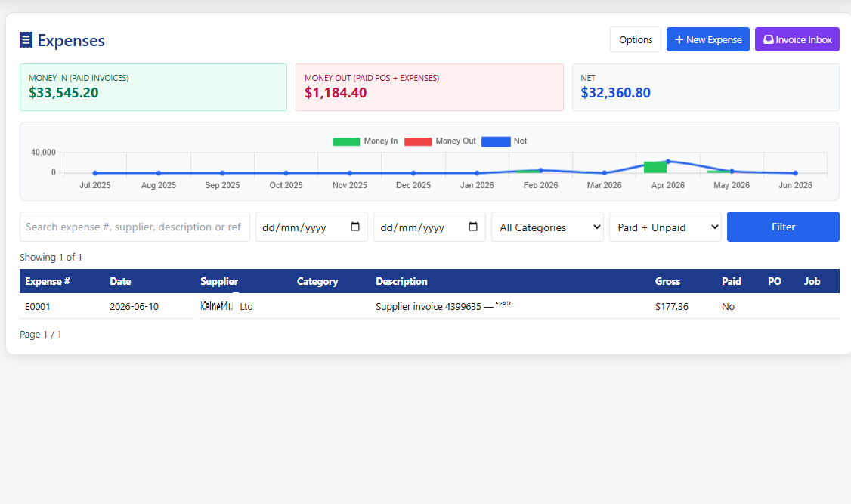Click the Page 1 / 1 indicator

point(41,335)
